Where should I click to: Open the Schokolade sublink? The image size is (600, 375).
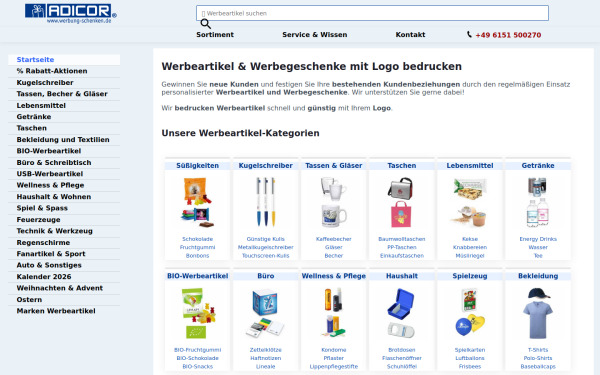197,239
